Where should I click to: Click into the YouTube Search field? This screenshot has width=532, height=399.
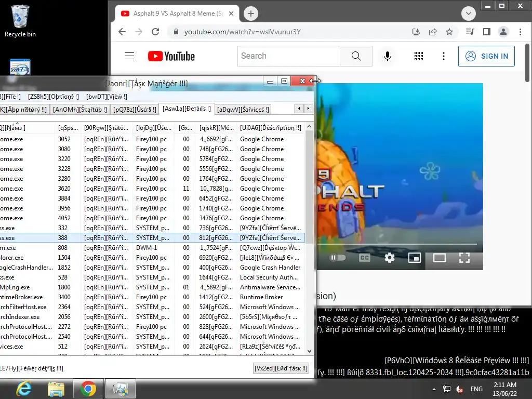(x=289, y=56)
